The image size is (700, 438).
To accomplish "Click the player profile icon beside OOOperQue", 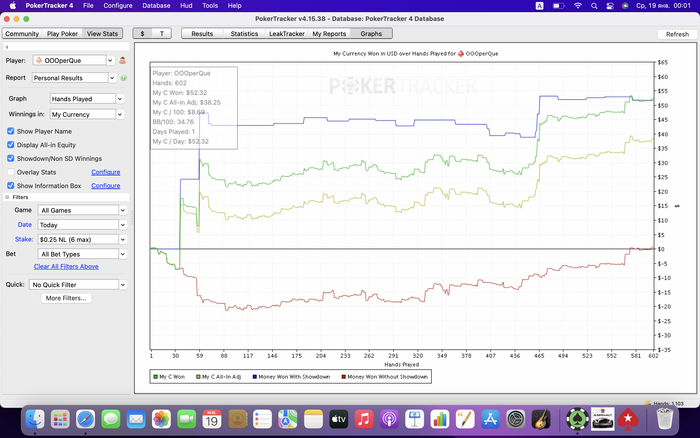I will 122,60.
